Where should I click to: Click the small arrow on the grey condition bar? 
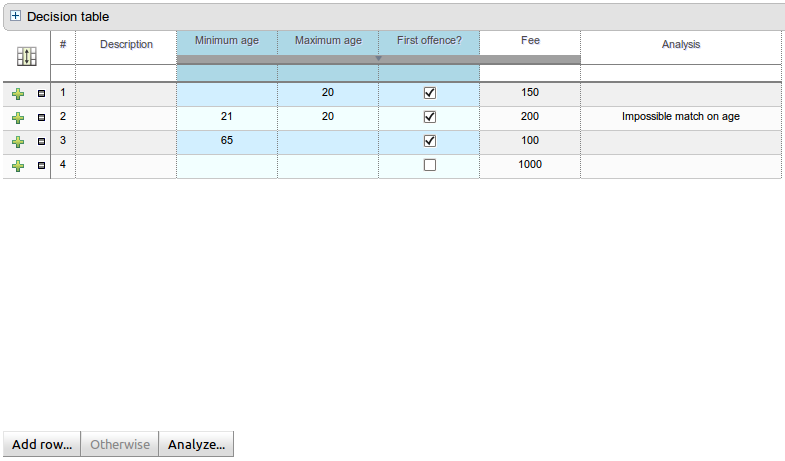[378, 59]
